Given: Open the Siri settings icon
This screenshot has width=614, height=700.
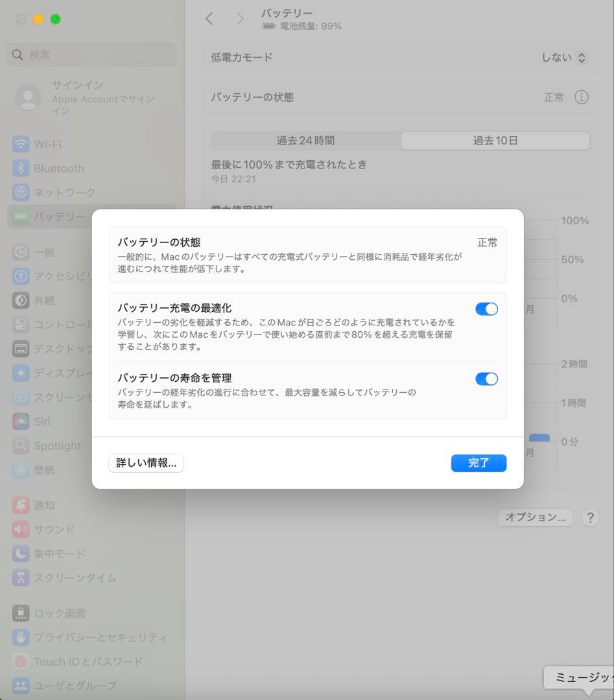Looking at the screenshot, I should [x=20, y=421].
